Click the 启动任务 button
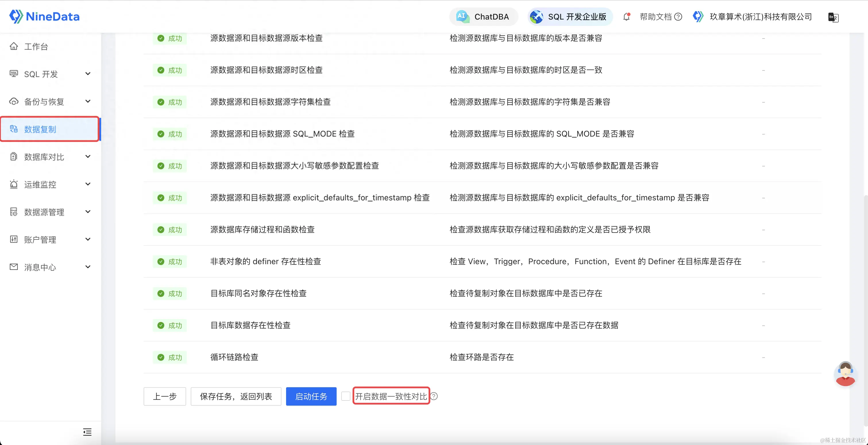Screen dimensions: 868x445 tap(311, 396)
